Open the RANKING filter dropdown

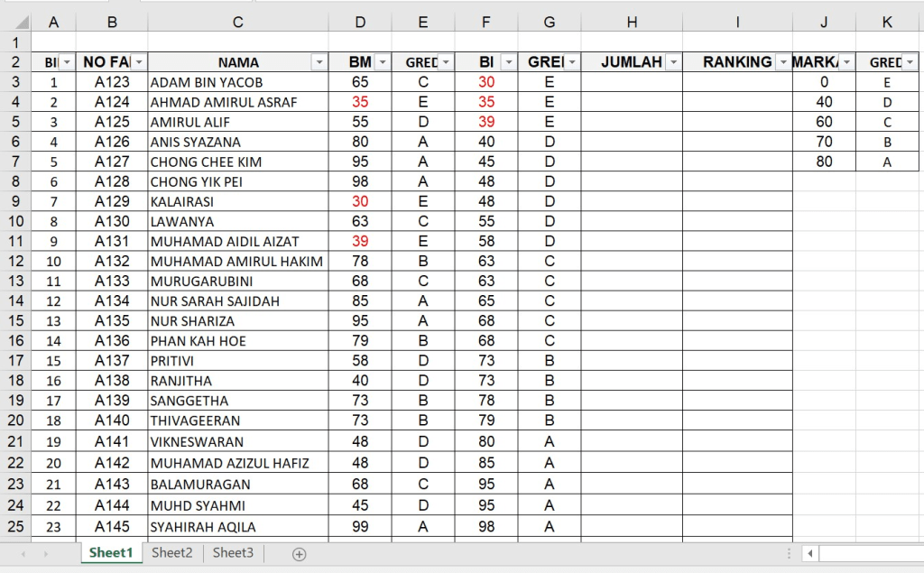[x=781, y=62]
